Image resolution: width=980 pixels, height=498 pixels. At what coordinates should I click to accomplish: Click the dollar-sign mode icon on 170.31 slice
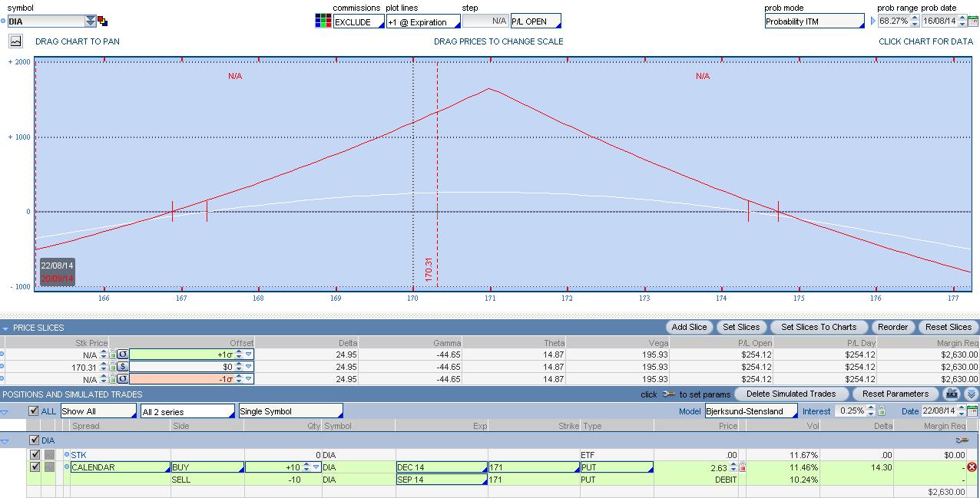[122, 367]
